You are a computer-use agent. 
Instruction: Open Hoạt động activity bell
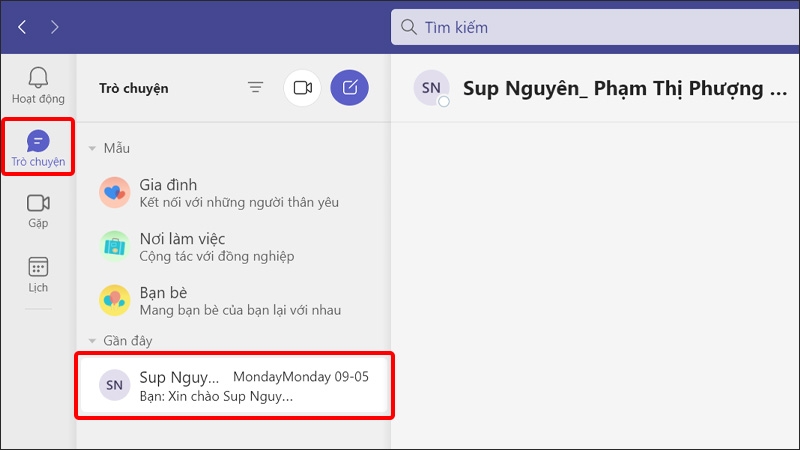tap(38, 85)
